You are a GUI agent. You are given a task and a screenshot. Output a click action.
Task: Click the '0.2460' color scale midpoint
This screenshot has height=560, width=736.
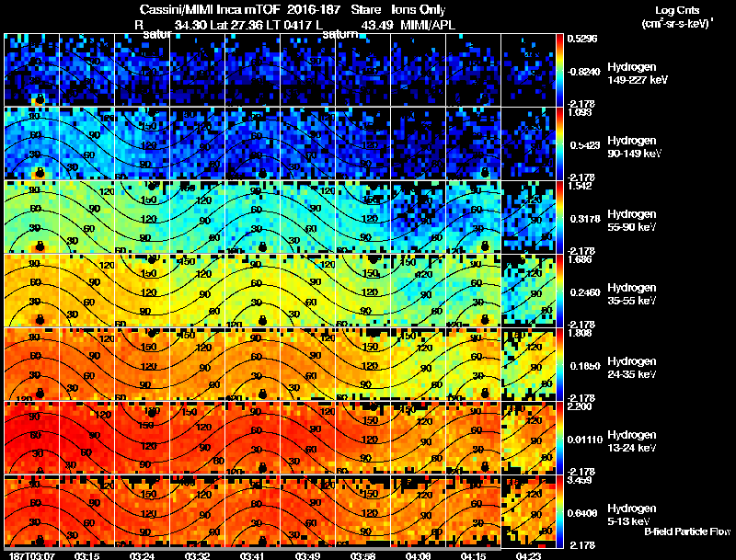(x=585, y=292)
